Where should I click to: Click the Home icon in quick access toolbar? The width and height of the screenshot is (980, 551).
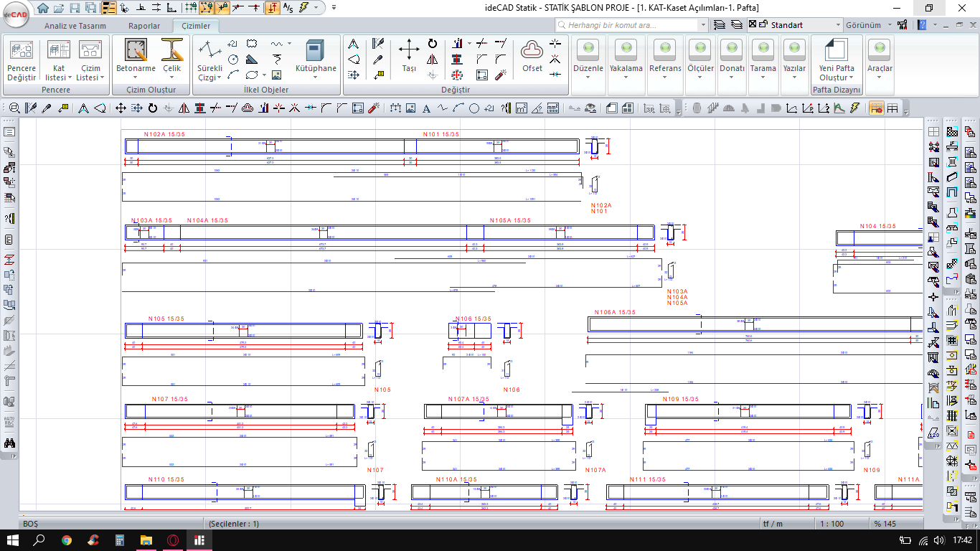43,8
